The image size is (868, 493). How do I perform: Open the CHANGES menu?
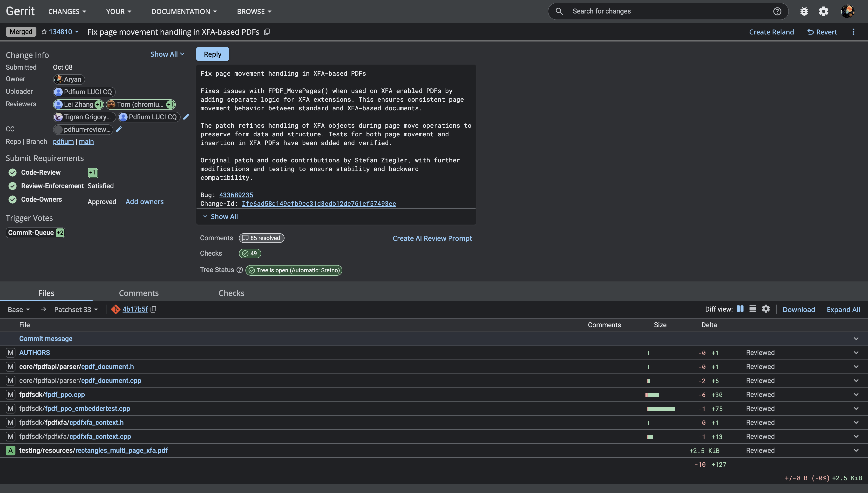pos(67,12)
